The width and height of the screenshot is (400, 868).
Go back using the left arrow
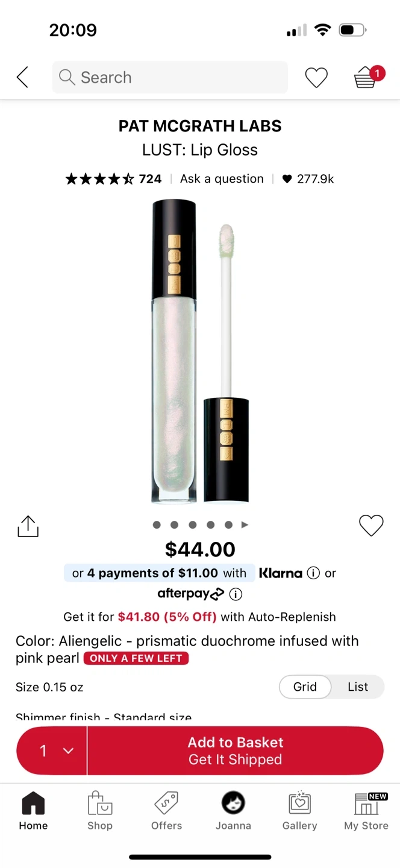pyautogui.click(x=22, y=77)
